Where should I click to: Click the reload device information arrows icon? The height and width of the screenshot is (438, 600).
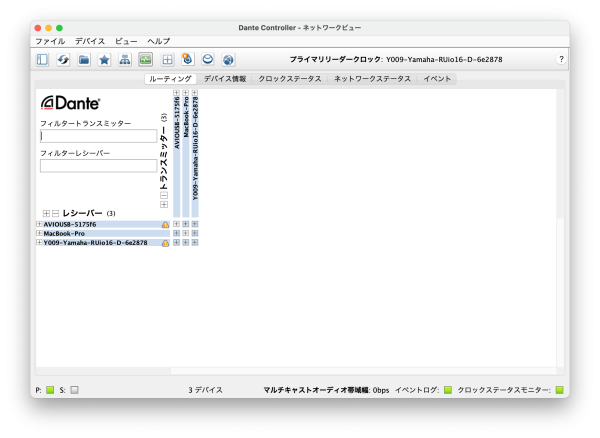[x=63, y=60]
